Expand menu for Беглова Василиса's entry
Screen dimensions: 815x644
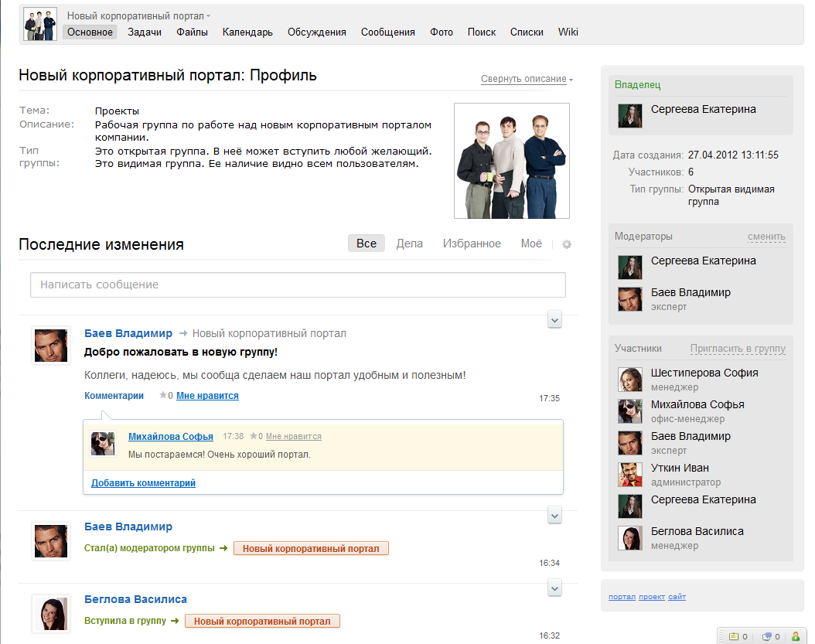[554, 588]
